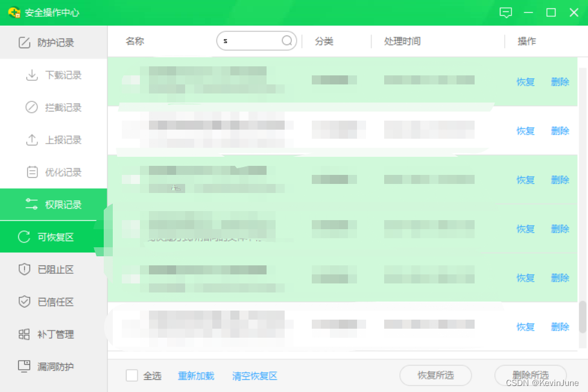
Task: Open 漏洞防护 in the sidebar
Action: click(x=54, y=367)
